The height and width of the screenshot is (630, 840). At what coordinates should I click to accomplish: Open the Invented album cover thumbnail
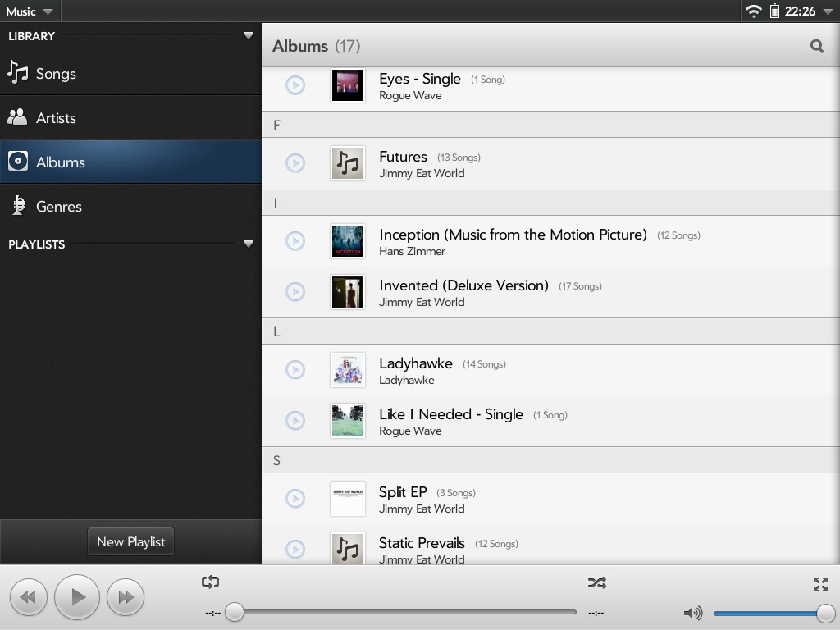348,291
